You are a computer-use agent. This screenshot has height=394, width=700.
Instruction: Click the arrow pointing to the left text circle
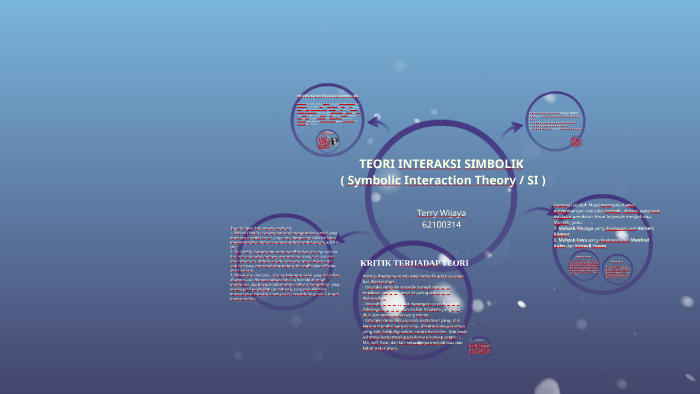(352, 237)
